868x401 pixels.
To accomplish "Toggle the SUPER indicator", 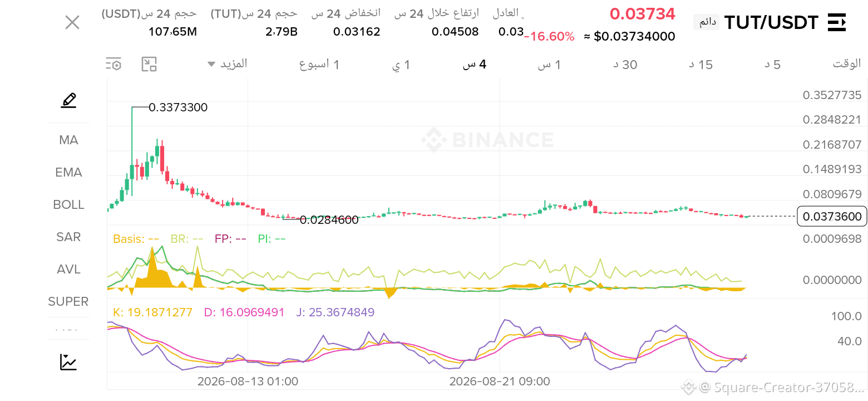I will (x=68, y=301).
